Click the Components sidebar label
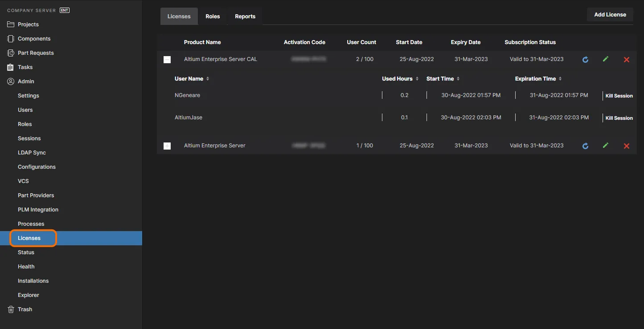Screen dimensions: 644x329 click(x=34, y=39)
